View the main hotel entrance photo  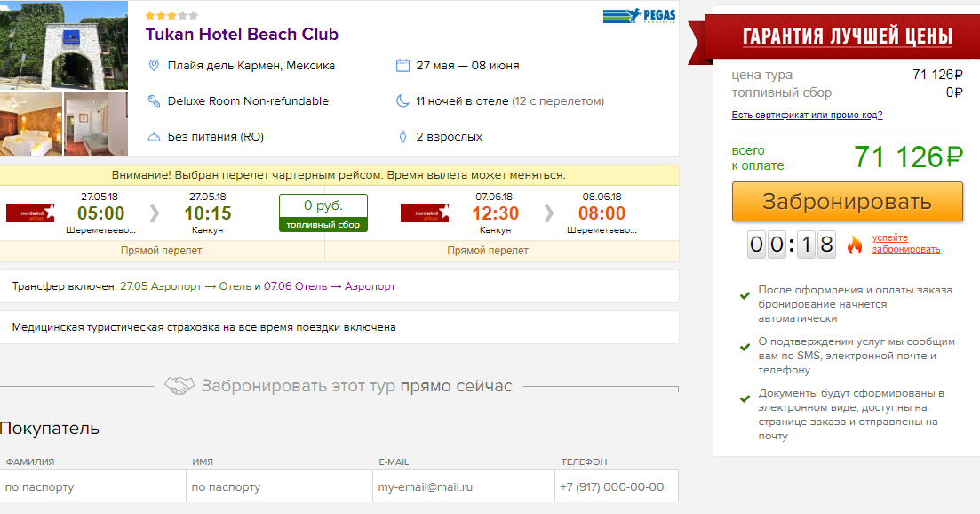click(x=64, y=44)
